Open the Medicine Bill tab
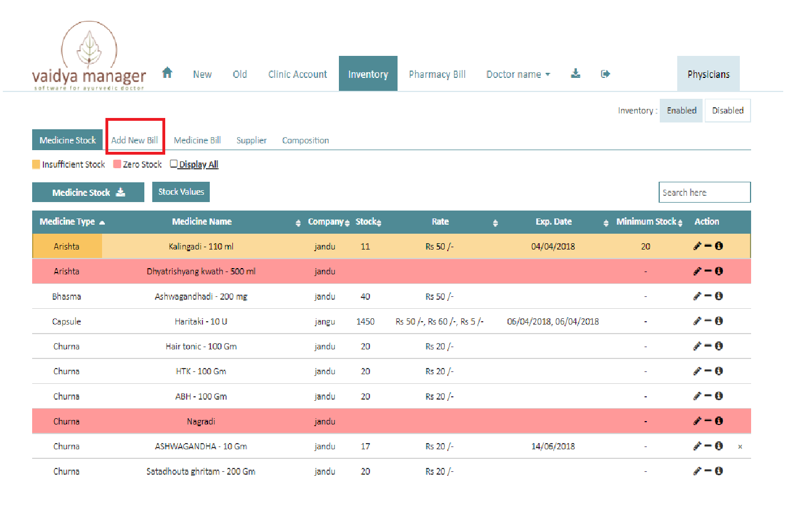The image size is (812, 508). point(197,140)
